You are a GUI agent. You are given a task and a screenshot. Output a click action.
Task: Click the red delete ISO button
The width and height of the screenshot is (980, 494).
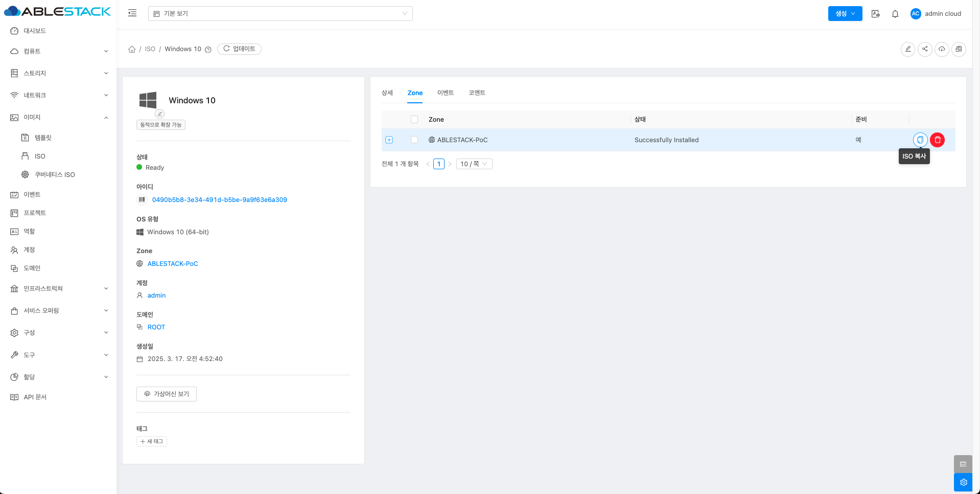click(937, 140)
